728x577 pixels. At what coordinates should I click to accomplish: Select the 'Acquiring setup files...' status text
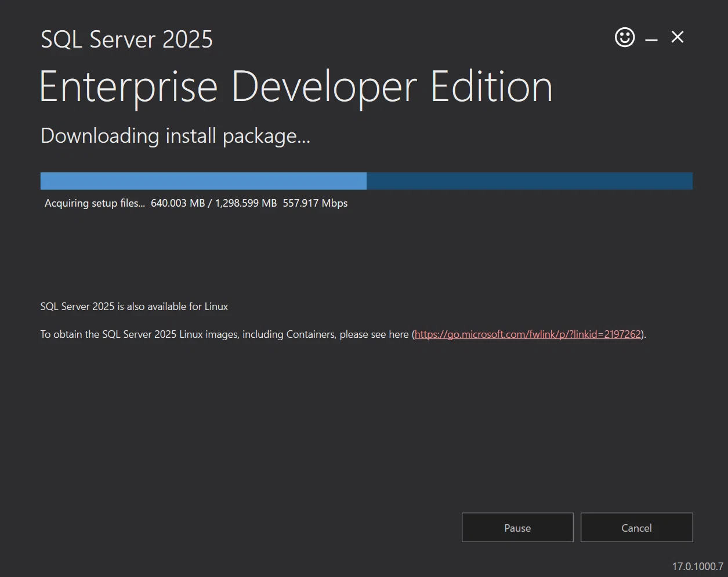[x=95, y=203]
